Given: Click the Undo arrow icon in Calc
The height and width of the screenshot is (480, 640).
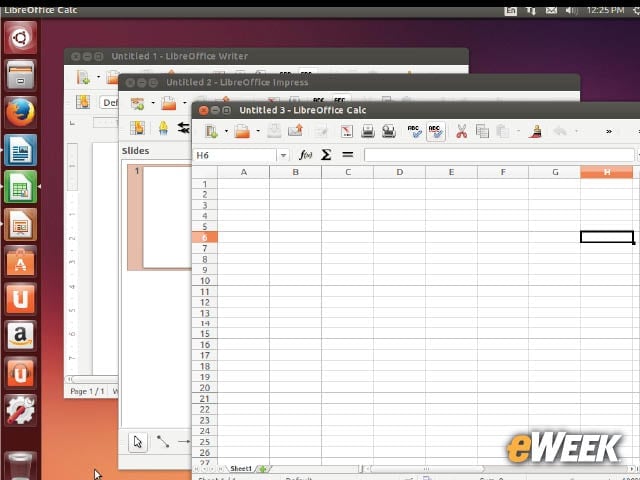Looking at the screenshot, I should (x=560, y=131).
